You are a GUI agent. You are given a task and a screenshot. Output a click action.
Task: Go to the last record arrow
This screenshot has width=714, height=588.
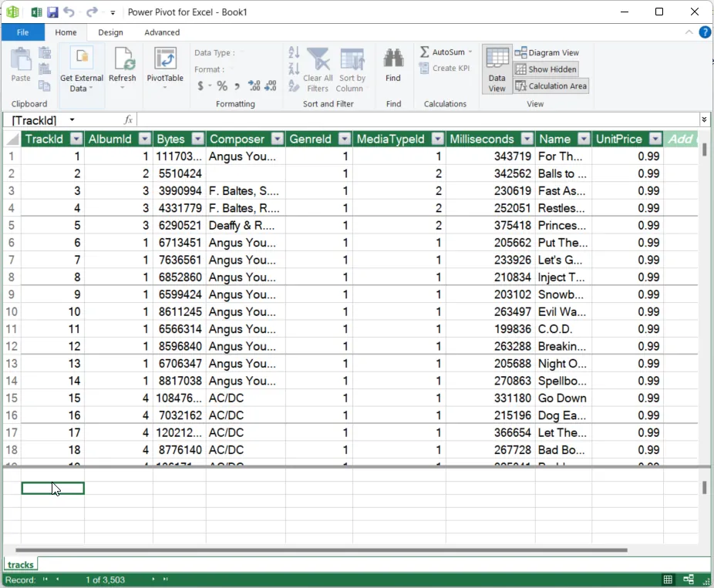[165, 580]
